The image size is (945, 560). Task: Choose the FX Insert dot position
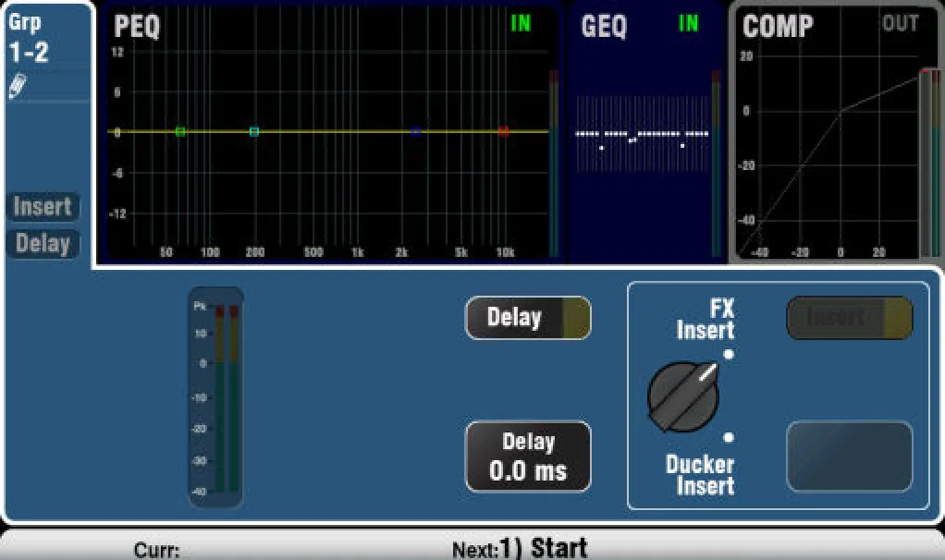coord(729,354)
